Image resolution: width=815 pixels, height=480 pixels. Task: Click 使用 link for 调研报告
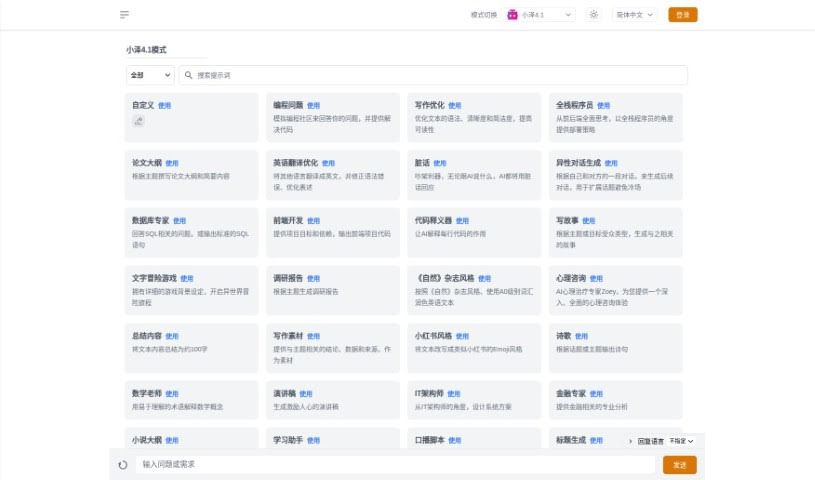(x=313, y=279)
